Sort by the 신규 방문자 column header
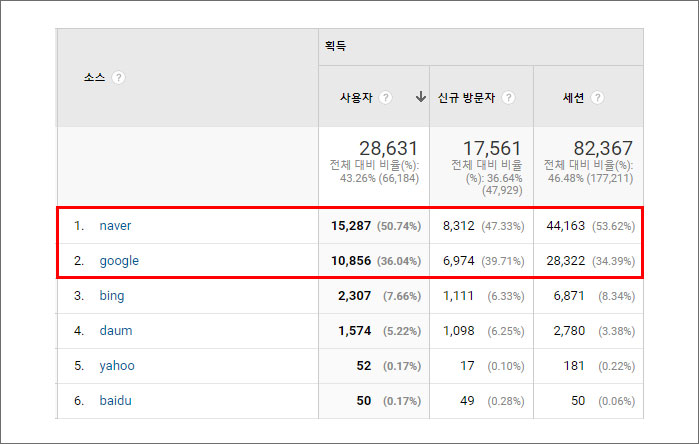 pyautogui.click(x=467, y=98)
